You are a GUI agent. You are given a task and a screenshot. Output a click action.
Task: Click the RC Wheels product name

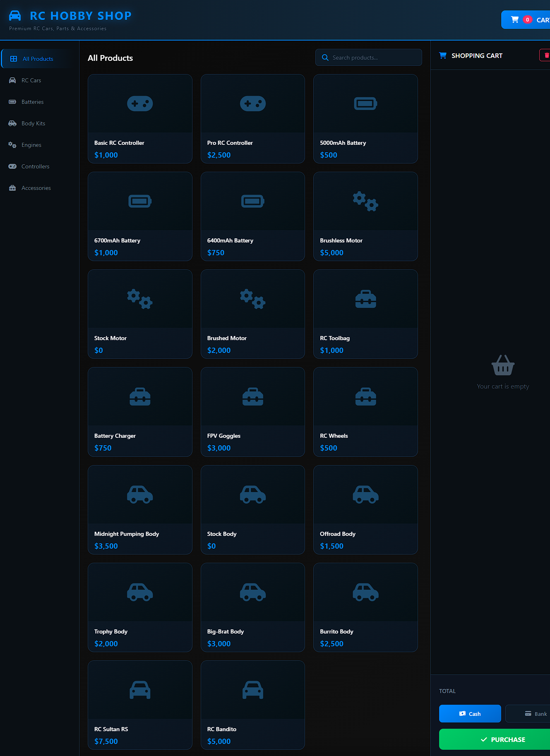334,436
